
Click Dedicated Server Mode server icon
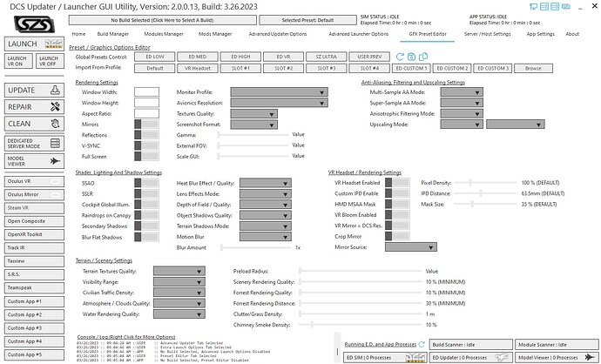55,144
